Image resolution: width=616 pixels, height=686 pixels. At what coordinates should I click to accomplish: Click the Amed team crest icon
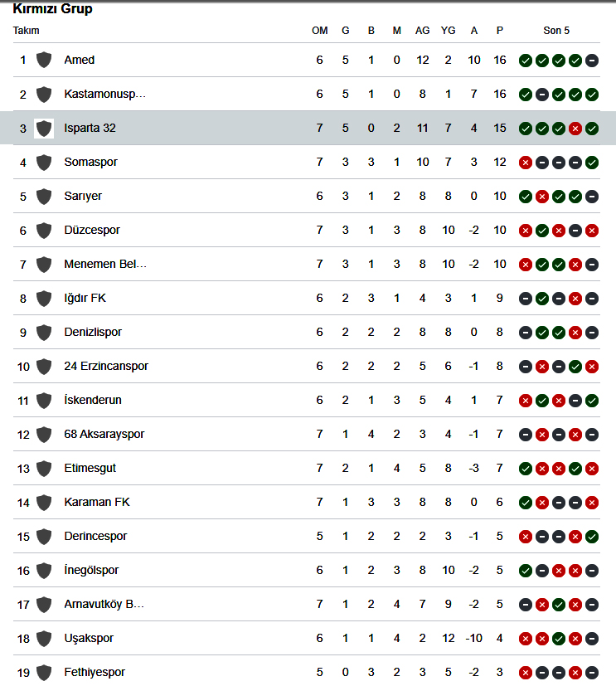[44, 60]
